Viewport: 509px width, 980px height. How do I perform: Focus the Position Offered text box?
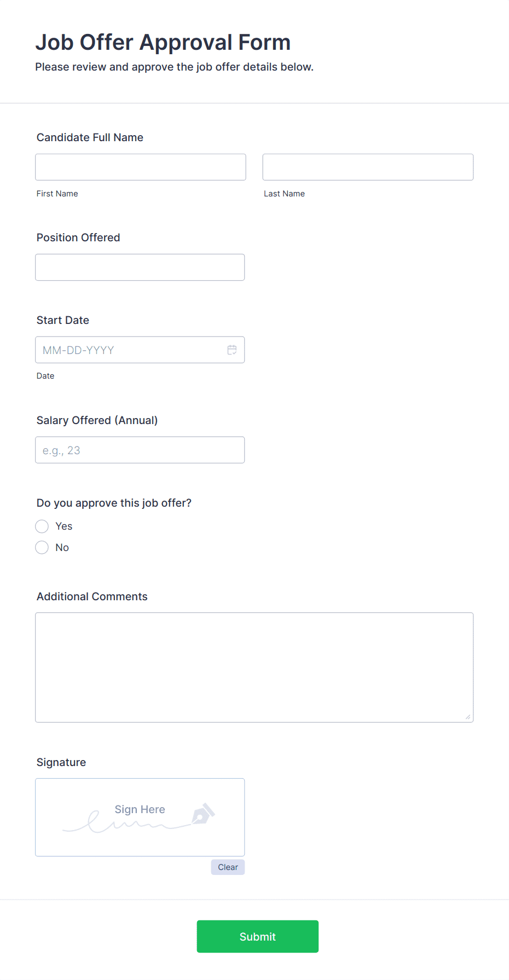tap(140, 267)
